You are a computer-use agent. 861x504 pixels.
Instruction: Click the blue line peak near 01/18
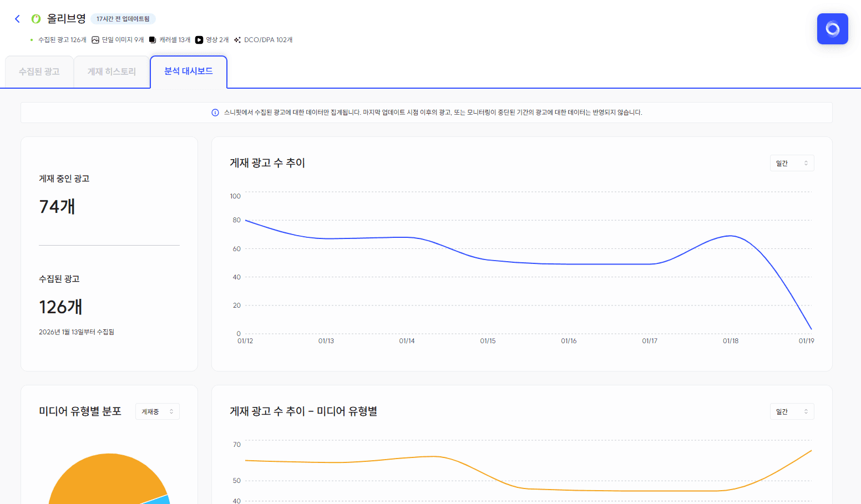pyautogui.click(x=731, y=236)
